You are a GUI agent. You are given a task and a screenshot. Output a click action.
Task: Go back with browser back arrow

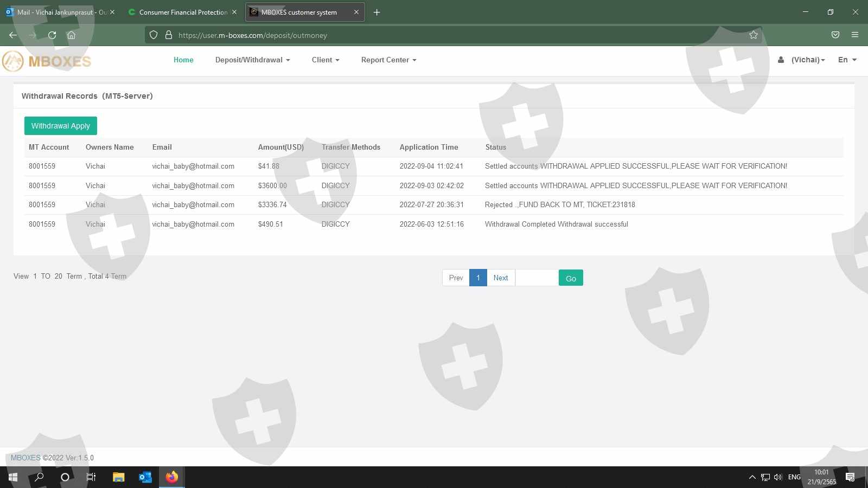(x=13, y=35)
